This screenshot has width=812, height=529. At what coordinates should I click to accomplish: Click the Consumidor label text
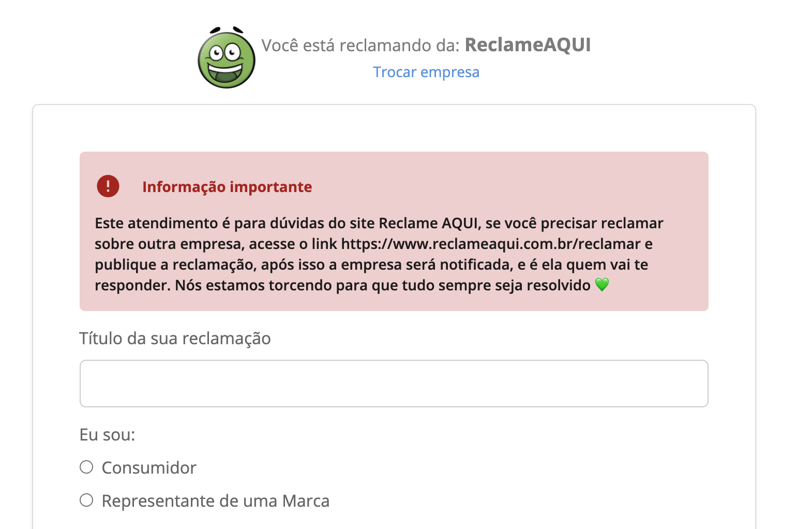click(x=149, y=467)
